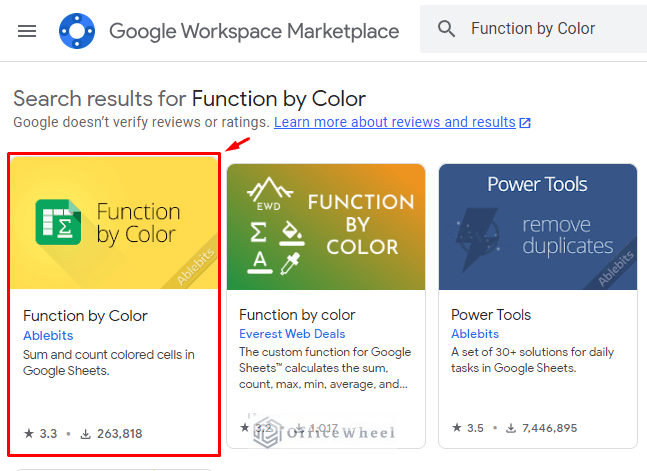Image resolution: width=647 pixels, height=471 pixels.
Task: Click description 'A set of 30+ solutions for daily'
Action: coord(532,352)
